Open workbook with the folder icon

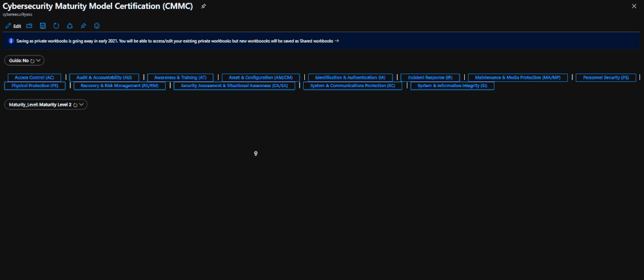[29, 26]
